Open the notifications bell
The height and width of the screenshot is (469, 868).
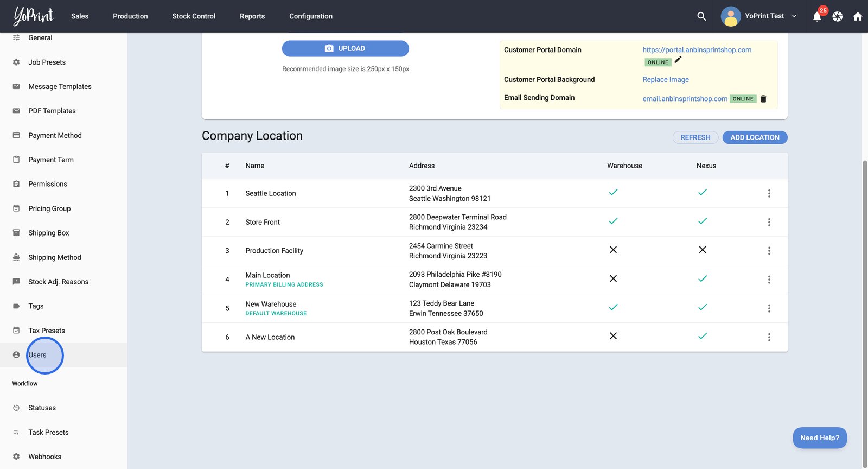click(x=817, y=17)
